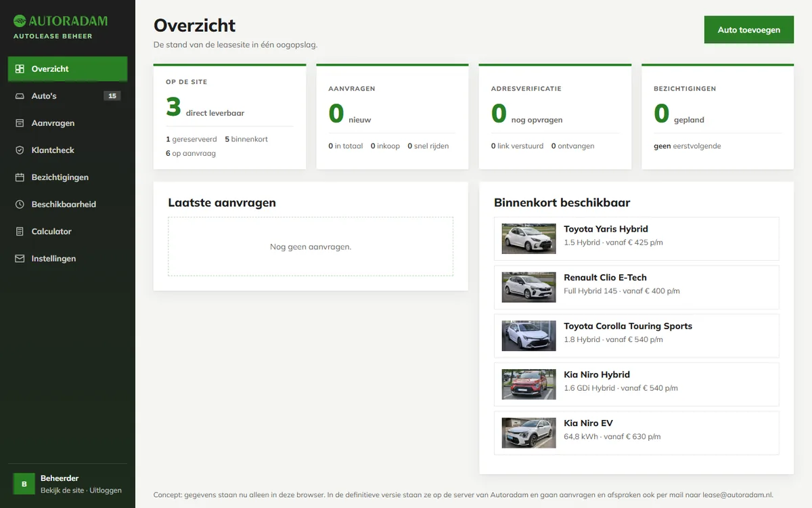The height and width of the screenshot is (508, 812).
Task: Click the Renault Clio E-Tech photo thumbnail
Action: point(529,287)
